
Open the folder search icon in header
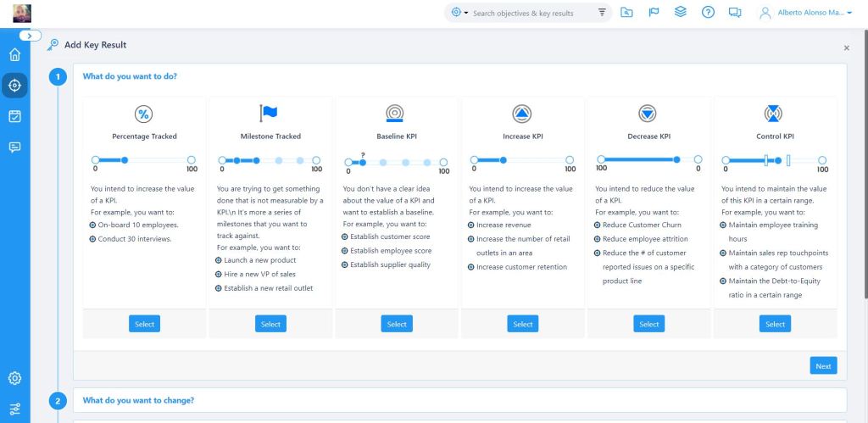pos(626,13)
